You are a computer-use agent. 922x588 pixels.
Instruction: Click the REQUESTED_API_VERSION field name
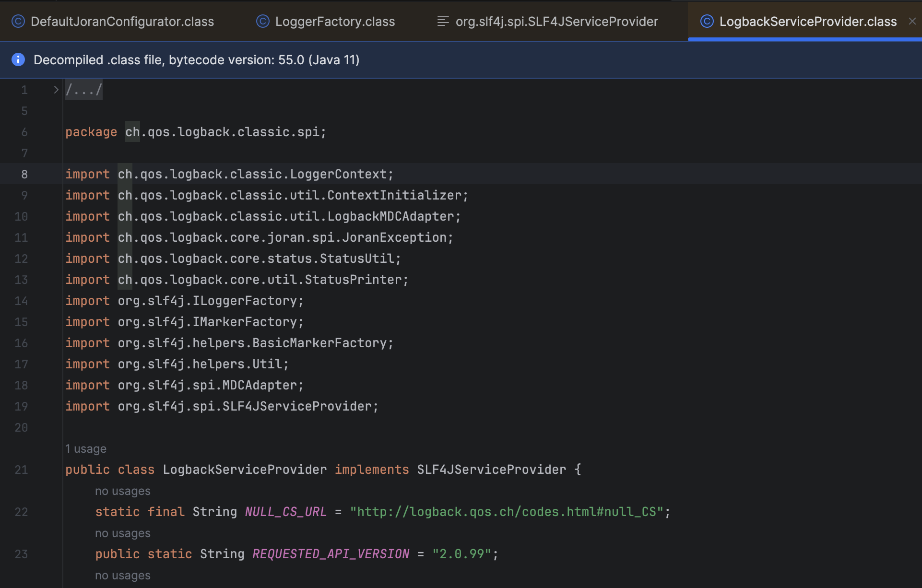[x=331, y=554]
